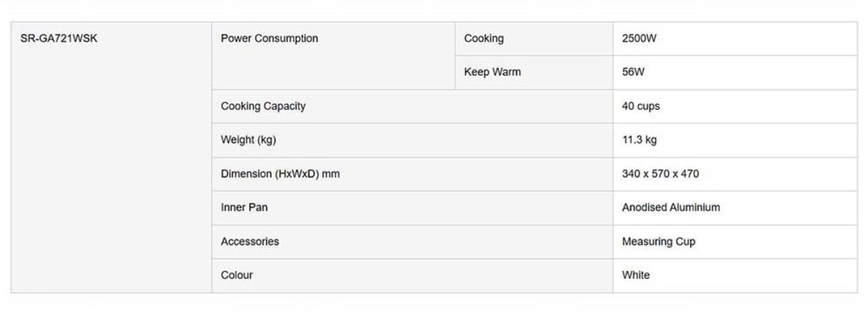
Task: Select the 40 cups value
Action: 641,106
